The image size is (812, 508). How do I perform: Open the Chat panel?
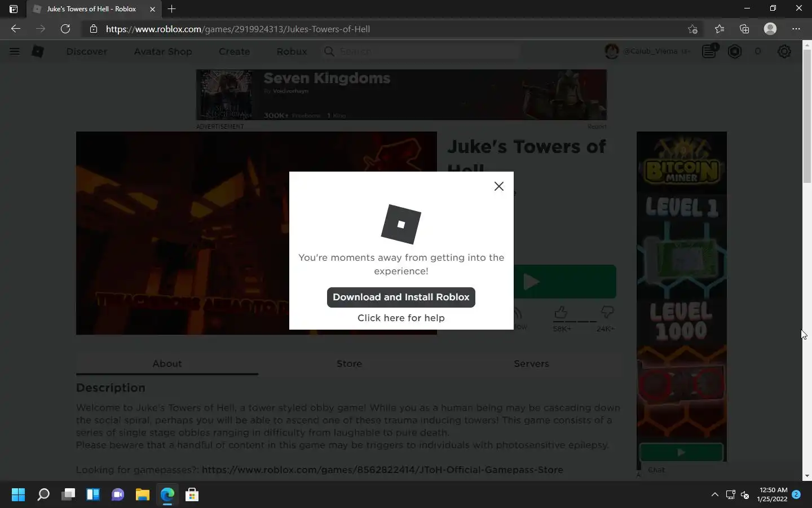(656, 470)
